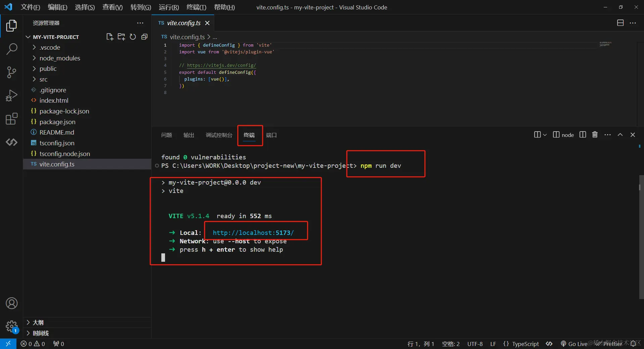
Task: Open errors and warnings problems indicator
Action: 33,344
